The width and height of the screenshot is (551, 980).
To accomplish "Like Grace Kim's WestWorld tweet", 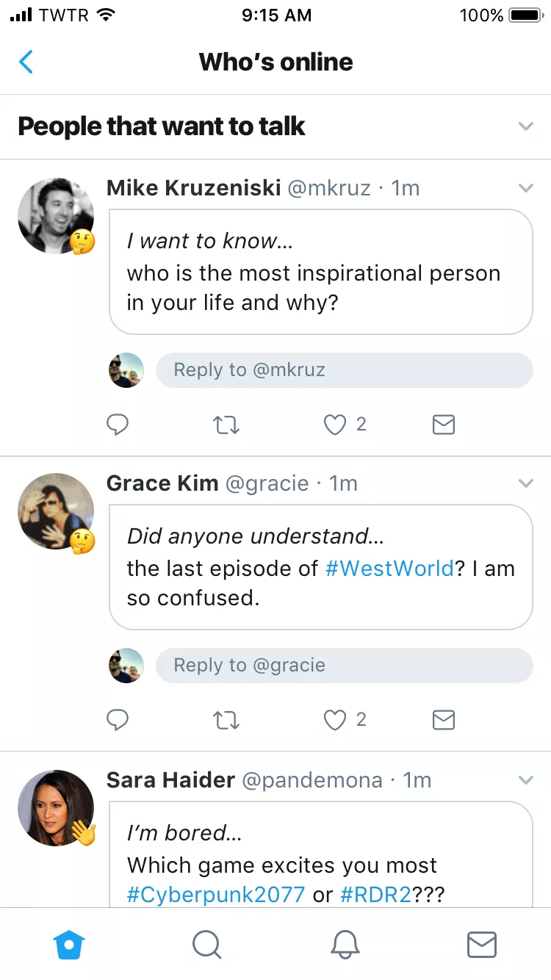I will 335,720.
